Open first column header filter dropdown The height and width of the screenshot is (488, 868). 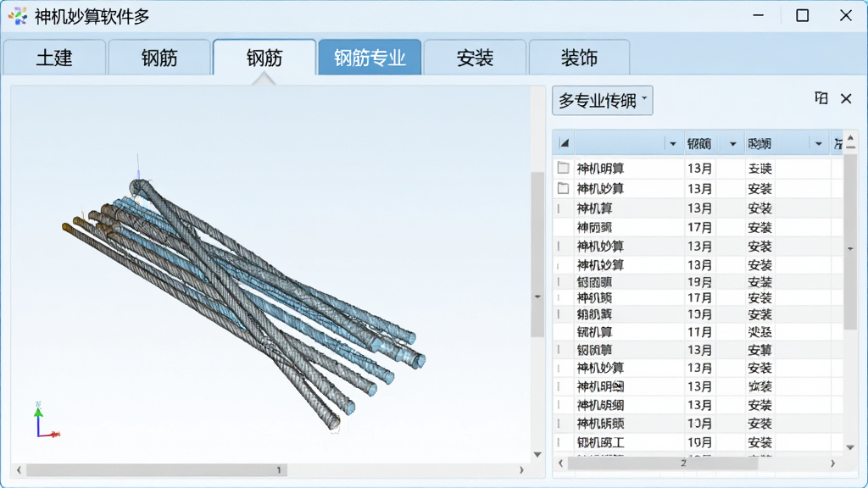click(672, 144)
